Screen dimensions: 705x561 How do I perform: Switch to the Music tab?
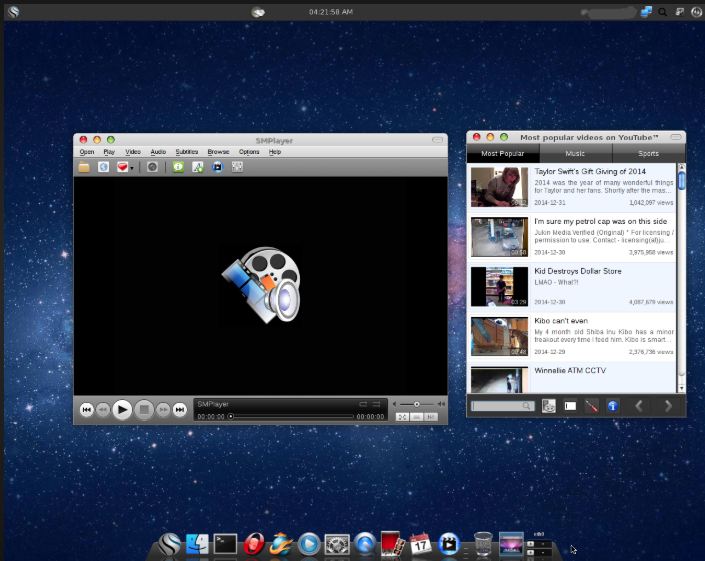(x=575, y=154)
